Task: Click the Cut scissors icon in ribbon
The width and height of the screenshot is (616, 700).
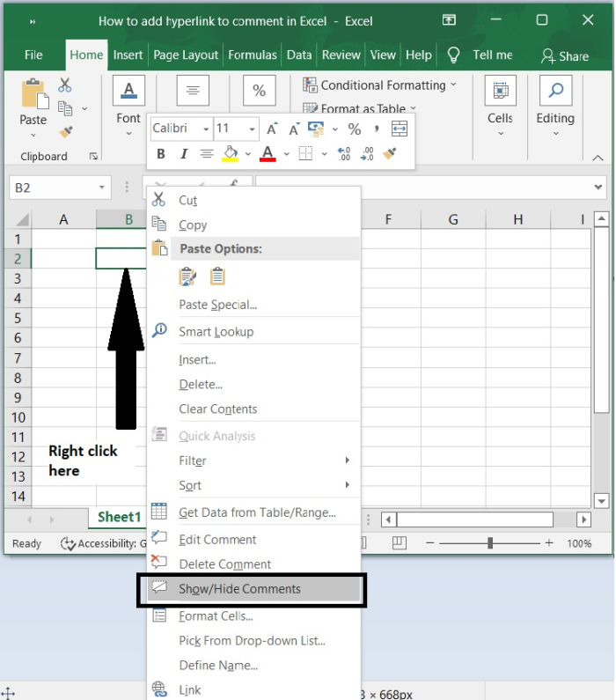Action: coord(64,85)
